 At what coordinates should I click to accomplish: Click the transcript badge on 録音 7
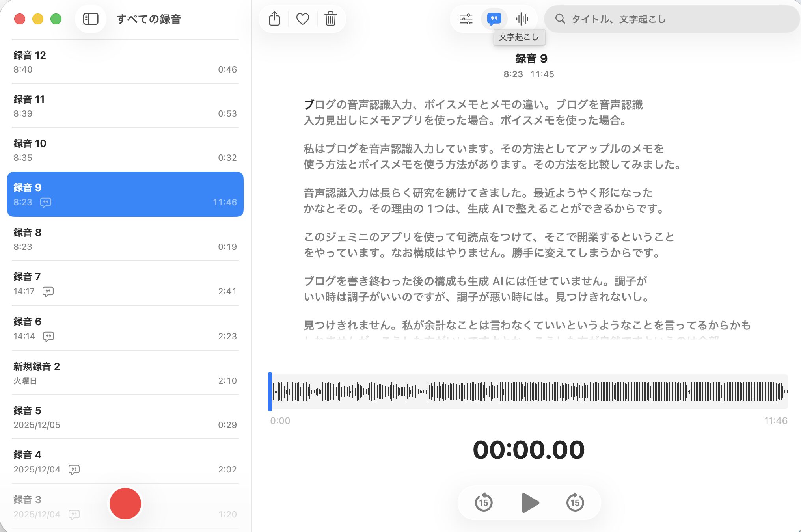tap(48, 292)
